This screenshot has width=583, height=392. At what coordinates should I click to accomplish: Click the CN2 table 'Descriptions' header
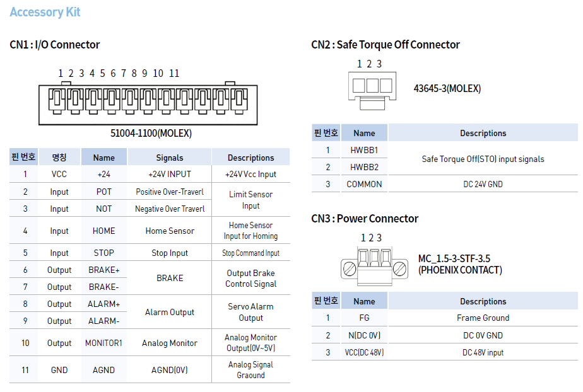pos(483,133)
